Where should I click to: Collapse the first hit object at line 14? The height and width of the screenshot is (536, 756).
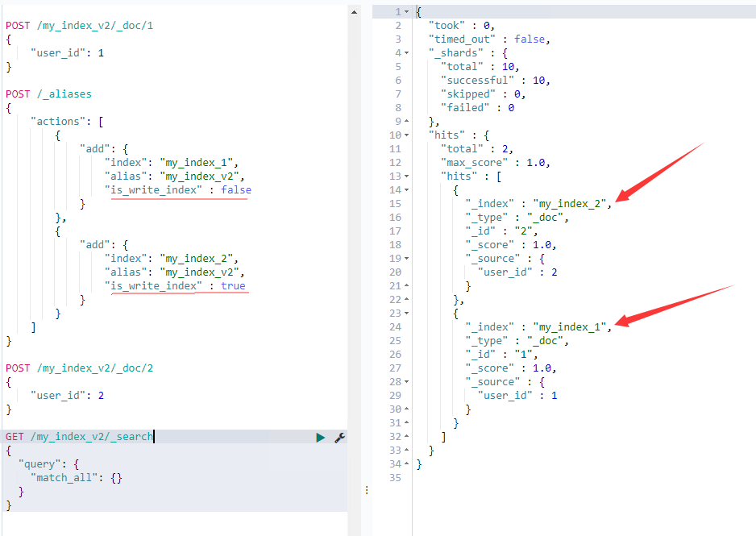[407, 190]
